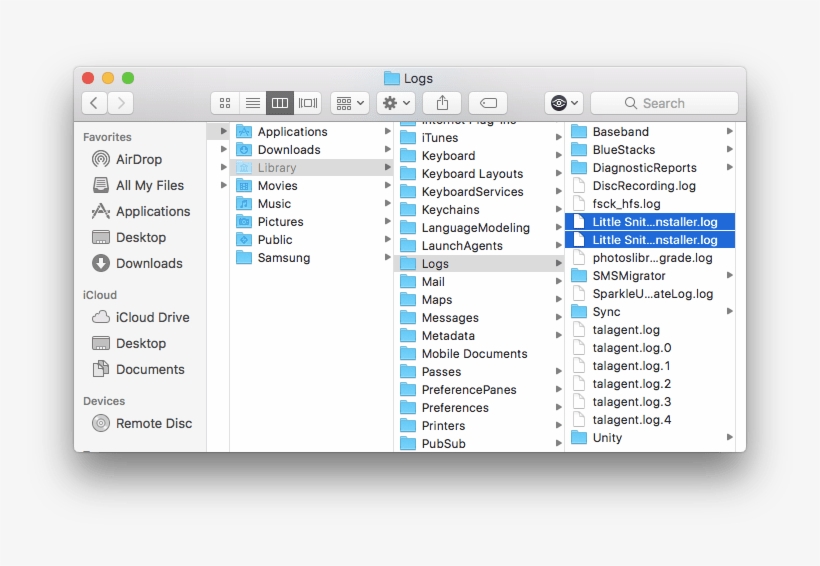The image size is (820, 566).
Task: Go forward with the right chevron button
Action: coord(121,103)
